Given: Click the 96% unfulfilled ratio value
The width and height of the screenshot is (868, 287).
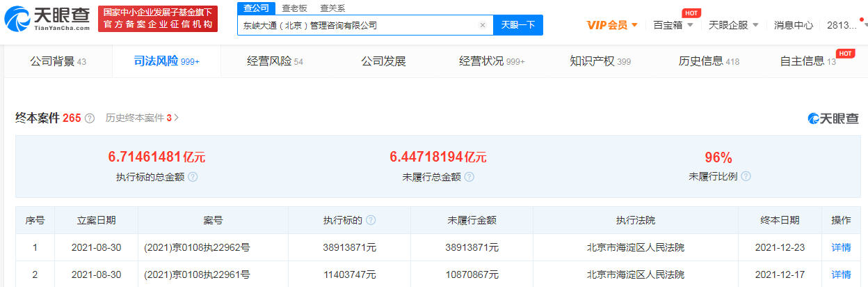Looking at the screenshot, I should (x=718, y=157).
